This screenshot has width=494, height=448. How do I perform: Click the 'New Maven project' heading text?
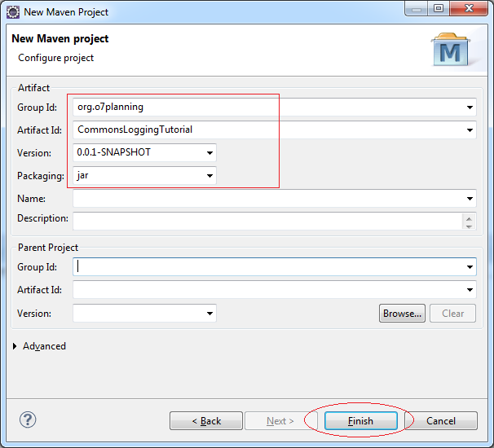pos(60,39)
